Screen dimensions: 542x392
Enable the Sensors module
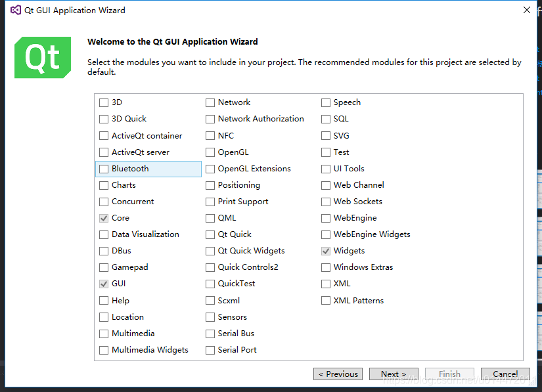click(x=210, y=317)
